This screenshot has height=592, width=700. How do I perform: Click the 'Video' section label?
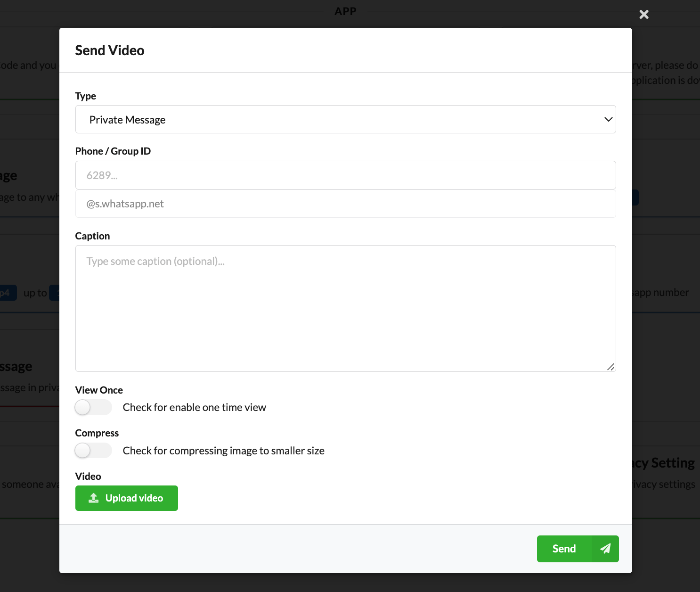(88, 477)
